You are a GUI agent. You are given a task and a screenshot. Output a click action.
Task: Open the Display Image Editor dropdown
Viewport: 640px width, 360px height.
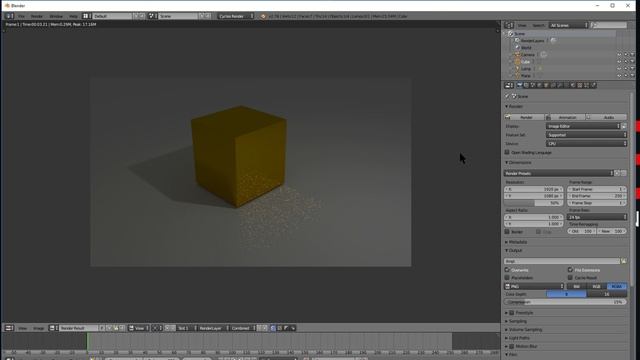click(x=583, y=126)
